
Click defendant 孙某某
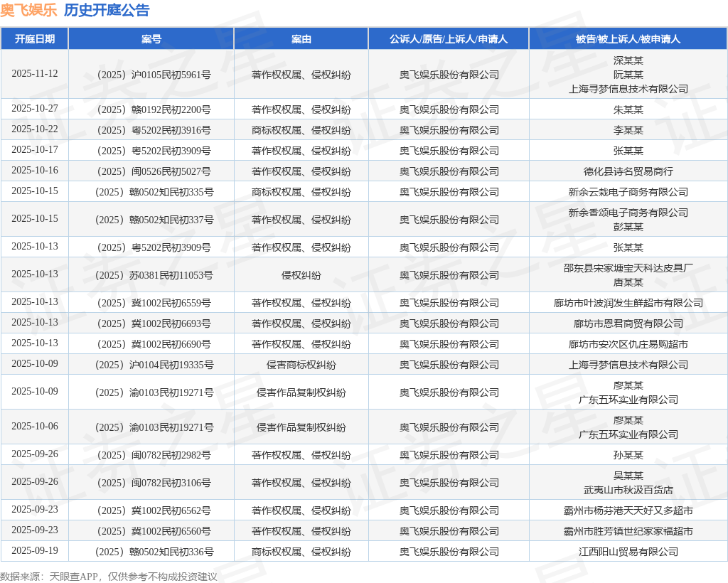[628, 455]
